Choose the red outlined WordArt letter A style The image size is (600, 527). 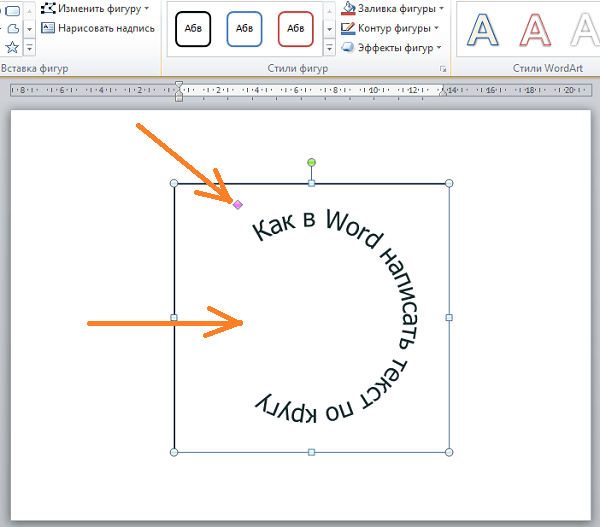(x=535, y=29)
